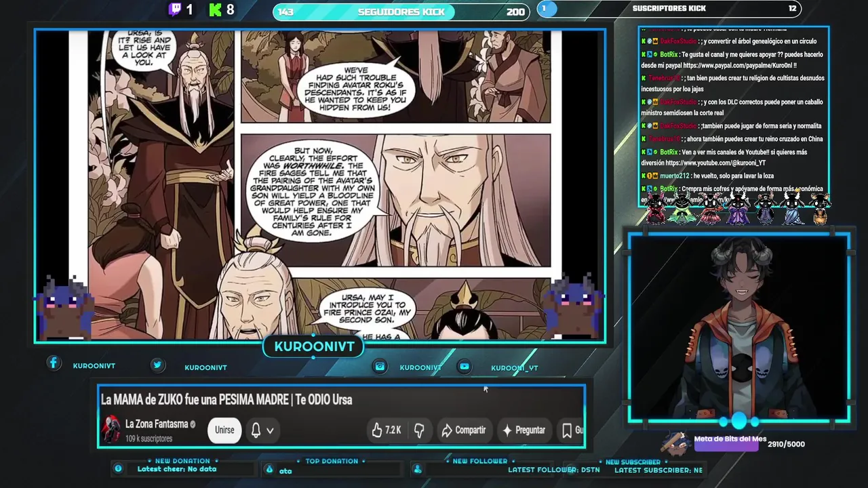
Task: Click the right pixel-art mascot on comic
Action: [x=575, y=307]
